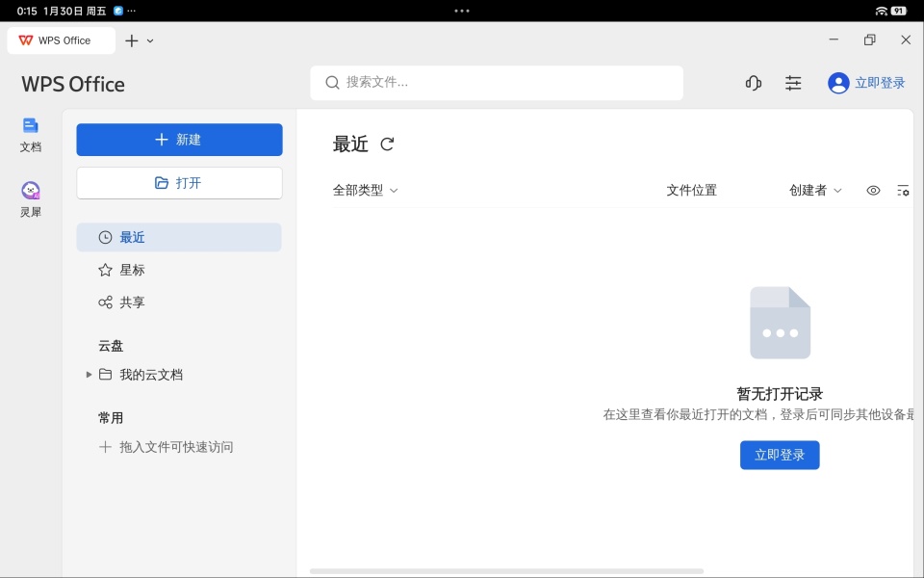This screenshot has width=924, height=578.
Task: Open customer service via the headset icon
Action: tap(753, 83)
